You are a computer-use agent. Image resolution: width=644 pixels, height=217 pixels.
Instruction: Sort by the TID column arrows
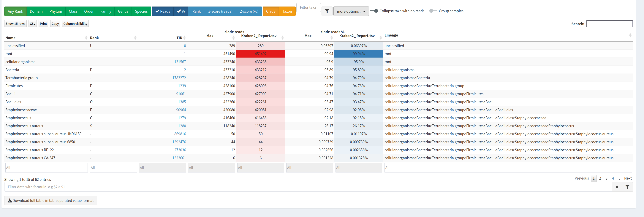(184, 38)
